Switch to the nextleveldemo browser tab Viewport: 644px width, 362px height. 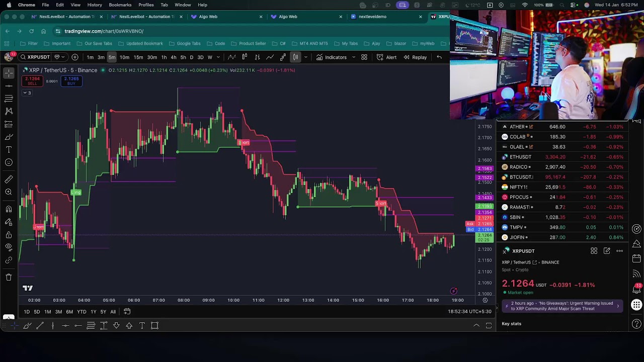pyautogui.click(x=386, y=17)
